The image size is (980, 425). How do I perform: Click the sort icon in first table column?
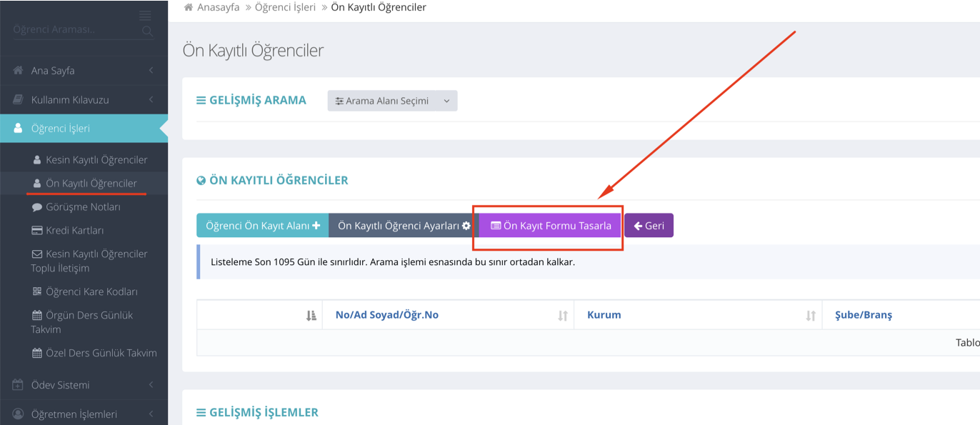311,315
